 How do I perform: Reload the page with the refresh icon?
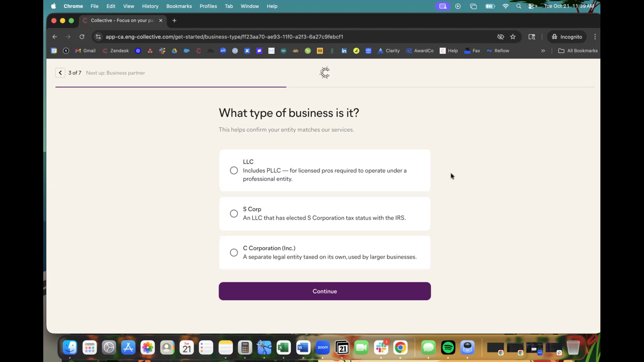82,37
